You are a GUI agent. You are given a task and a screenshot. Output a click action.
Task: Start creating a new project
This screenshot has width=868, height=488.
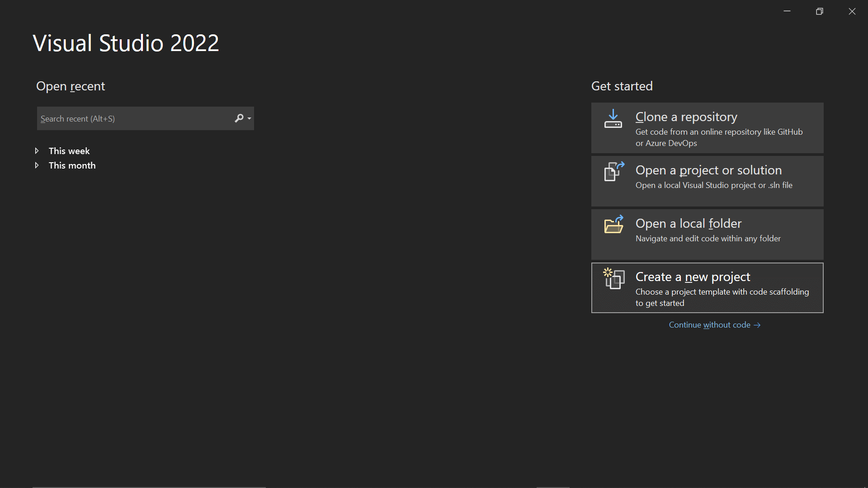point(707,288)
